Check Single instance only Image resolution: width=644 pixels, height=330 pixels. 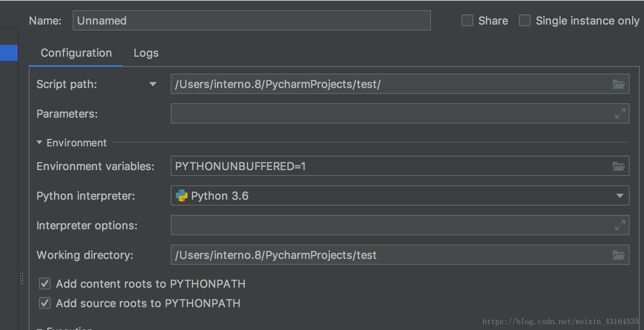tap(524, 20)
